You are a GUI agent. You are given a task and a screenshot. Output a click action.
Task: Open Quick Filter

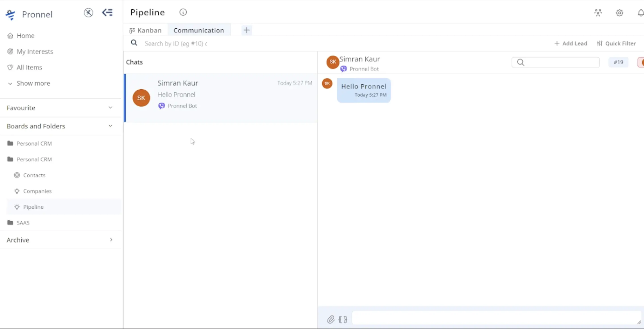pos(616,43)
